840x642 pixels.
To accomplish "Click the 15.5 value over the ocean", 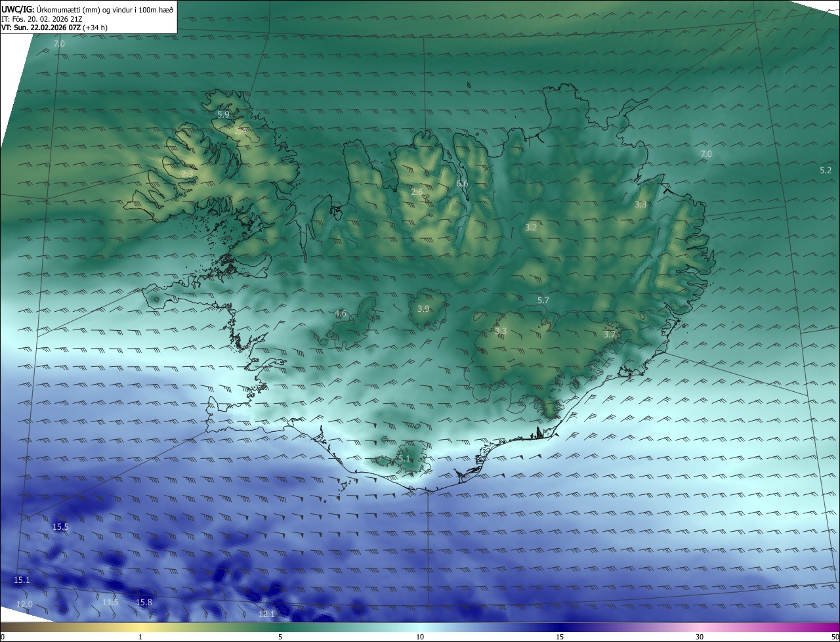I will click(x=60, y=527).
